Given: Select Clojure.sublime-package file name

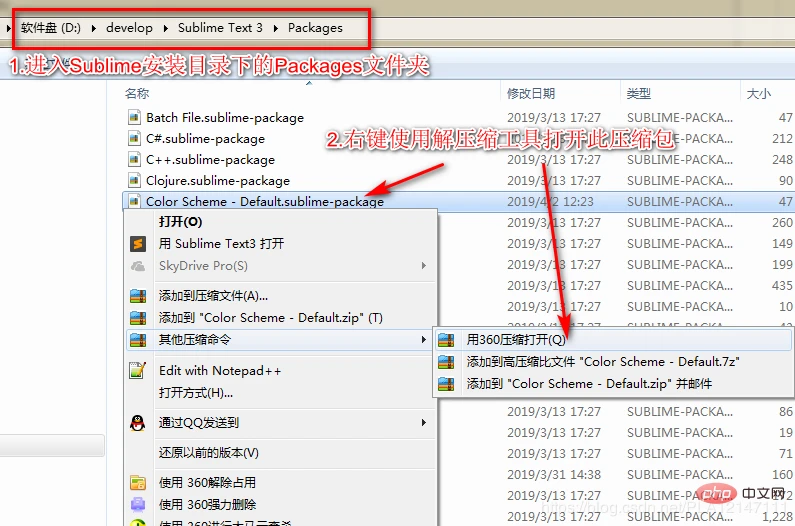Looking at the screenshot, I should coord(218,181).
